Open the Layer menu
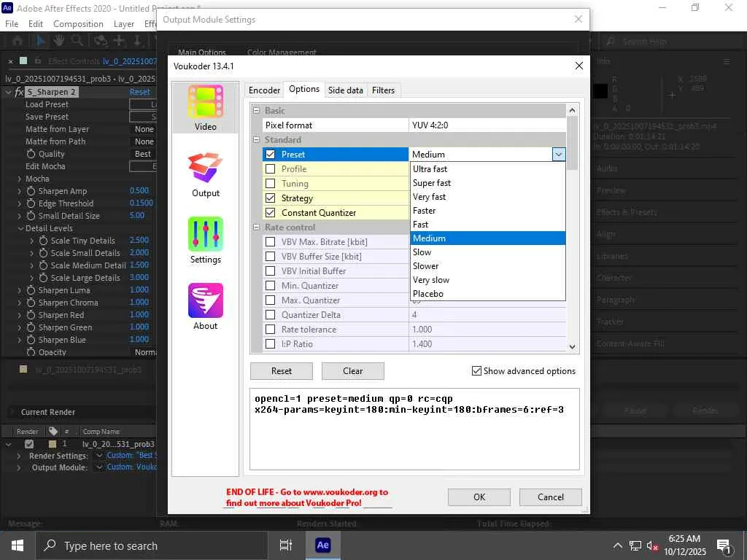This screenshot has height=560, width=747. 124,24
